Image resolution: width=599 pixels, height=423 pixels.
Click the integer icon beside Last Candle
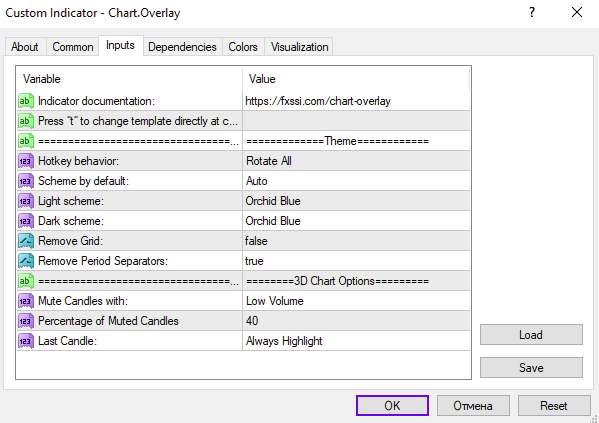pos(26,341)
